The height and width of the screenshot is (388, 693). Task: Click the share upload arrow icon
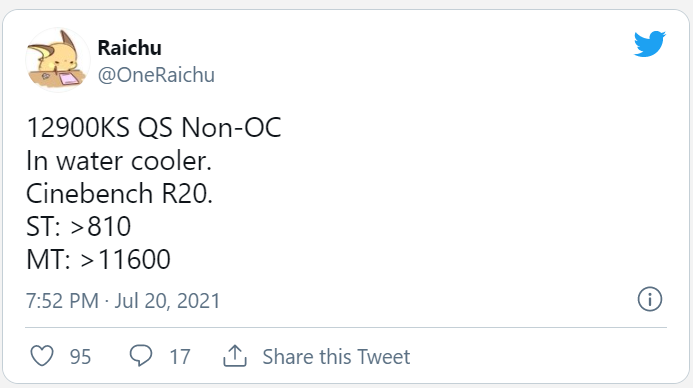click(235, 356)
